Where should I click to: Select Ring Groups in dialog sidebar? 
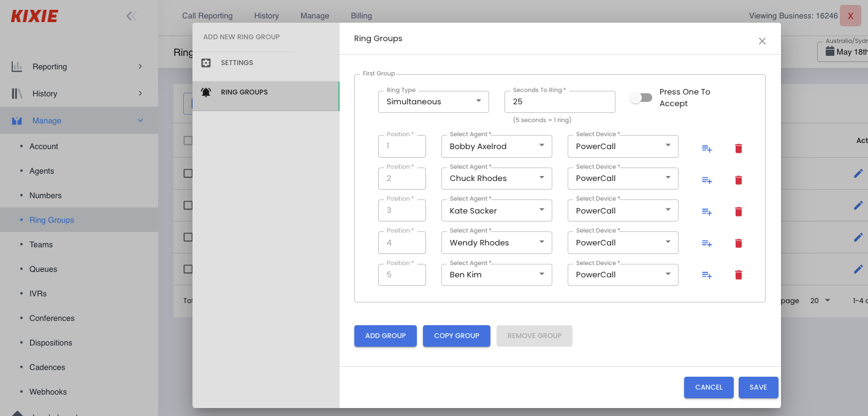[x=265, y=96]
